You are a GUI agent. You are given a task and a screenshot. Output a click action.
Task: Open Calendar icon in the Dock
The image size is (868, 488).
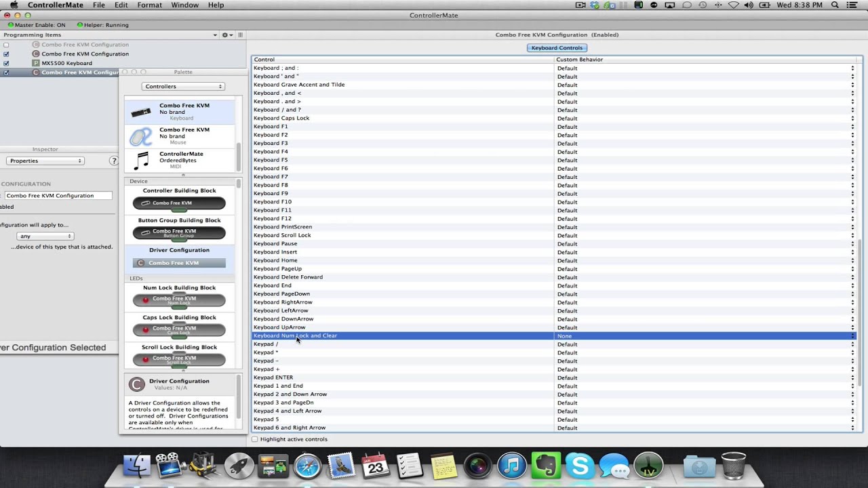click(375, 466)
